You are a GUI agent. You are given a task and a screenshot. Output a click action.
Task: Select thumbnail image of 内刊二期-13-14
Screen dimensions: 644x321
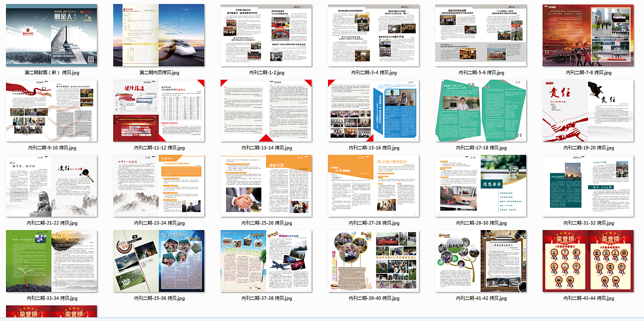(x=266, y=111)
